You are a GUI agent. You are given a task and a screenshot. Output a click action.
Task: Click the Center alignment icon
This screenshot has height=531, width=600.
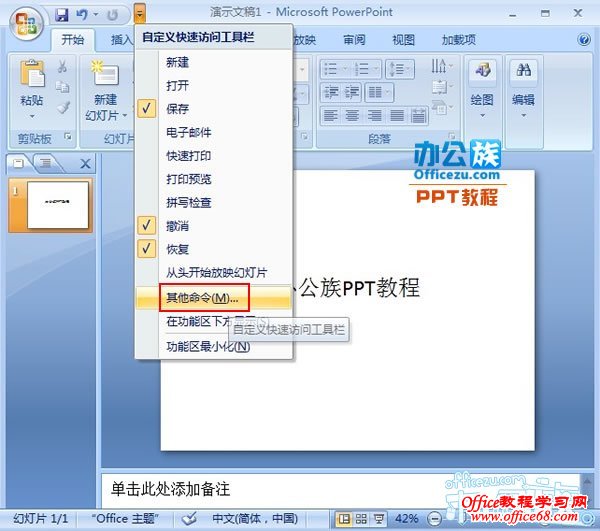352,115
